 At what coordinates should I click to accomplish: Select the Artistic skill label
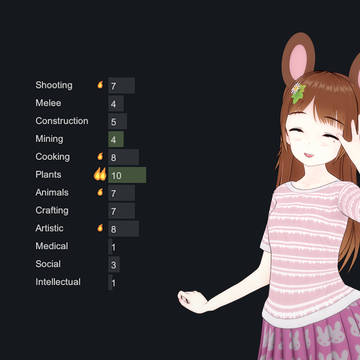[49, 228]
